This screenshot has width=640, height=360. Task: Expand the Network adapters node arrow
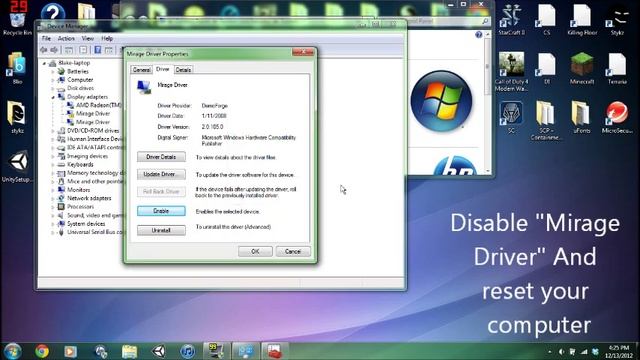(53, 198)
